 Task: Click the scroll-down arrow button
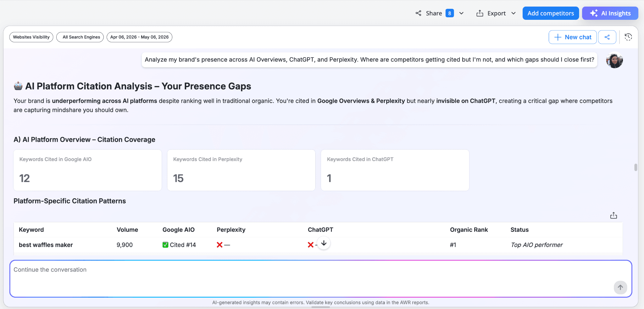point(324,243)
